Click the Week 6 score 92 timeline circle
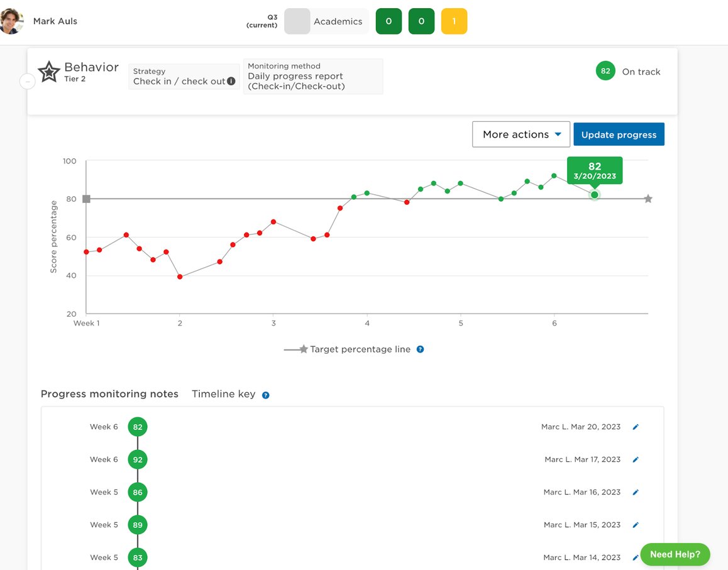Image resolution: width=728 pixels, height=570 pixels. [x=138, y=460]
